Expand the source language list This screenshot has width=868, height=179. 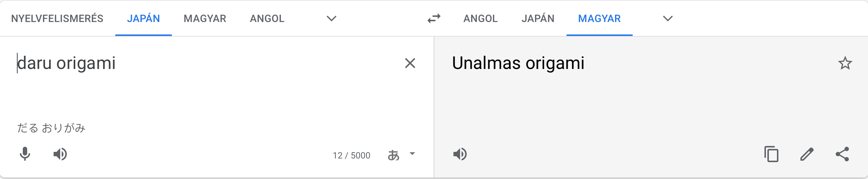pos(332,18)
